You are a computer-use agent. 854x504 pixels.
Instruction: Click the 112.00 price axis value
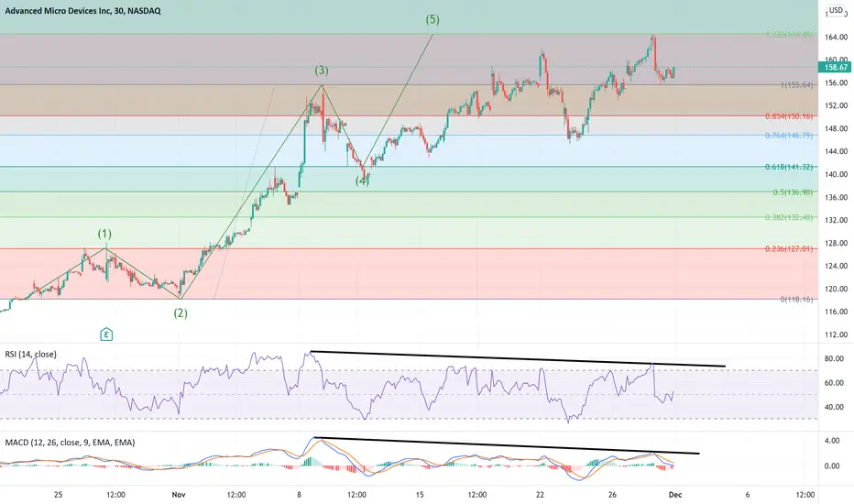(x=836, y=334)
